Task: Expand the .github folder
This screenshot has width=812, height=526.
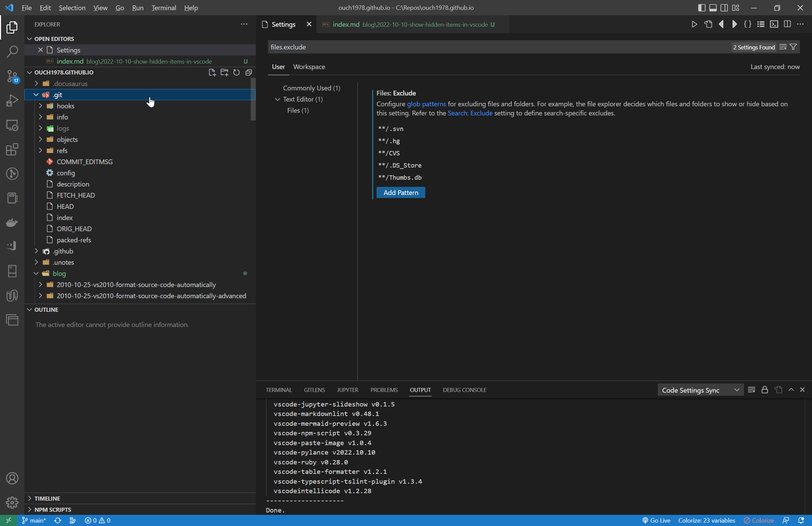Action: 36,251
